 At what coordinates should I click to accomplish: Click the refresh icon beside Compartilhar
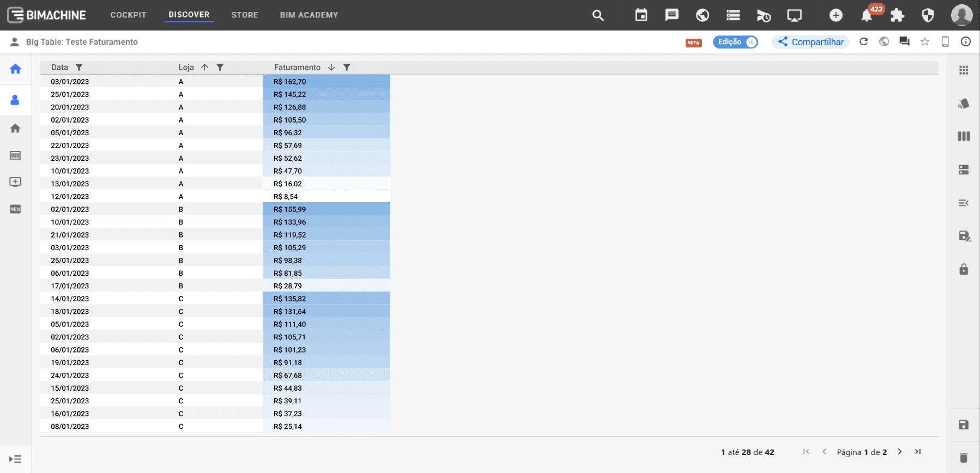(x=863, y=41)
